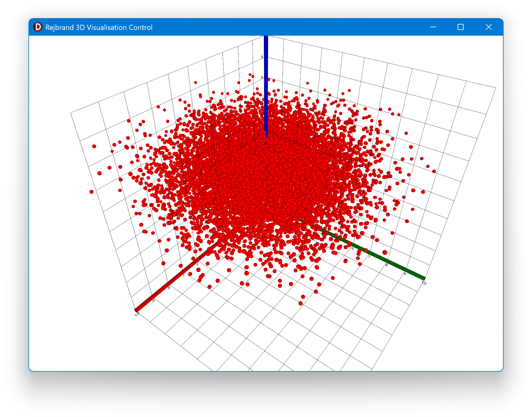Click the '10' label at red axis end
Viewport: 532px width, 417px height.
[x=137, y=314]
